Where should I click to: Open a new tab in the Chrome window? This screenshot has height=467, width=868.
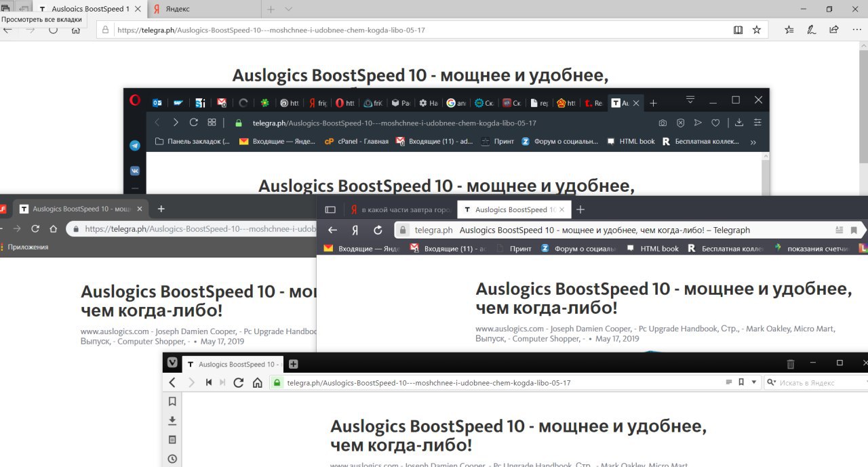161,209
